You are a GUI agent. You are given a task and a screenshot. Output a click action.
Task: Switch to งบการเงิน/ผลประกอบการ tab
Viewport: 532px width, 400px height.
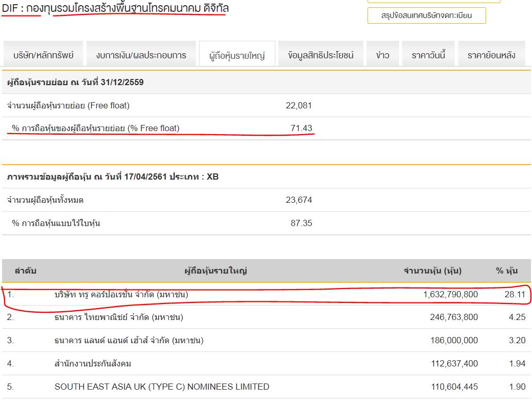point(141,54)
